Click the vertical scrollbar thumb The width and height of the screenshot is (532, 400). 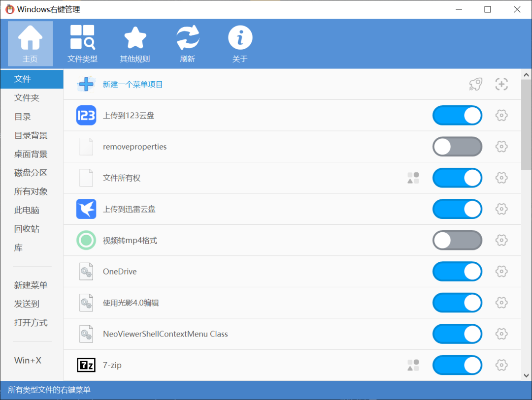tap(526, 125)
